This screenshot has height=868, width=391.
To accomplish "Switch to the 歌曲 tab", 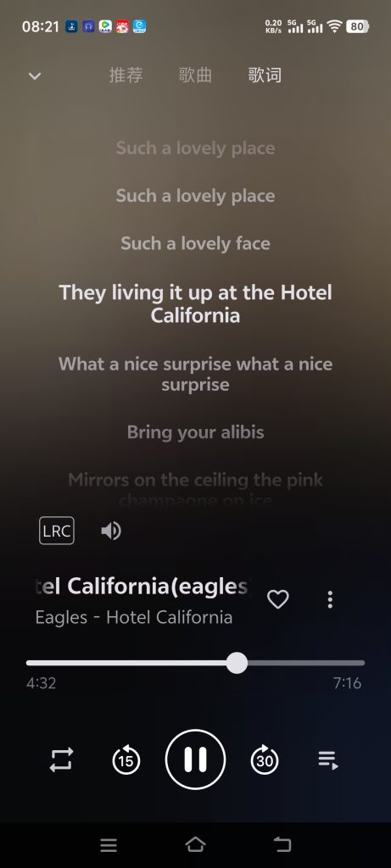I will 195,75.
